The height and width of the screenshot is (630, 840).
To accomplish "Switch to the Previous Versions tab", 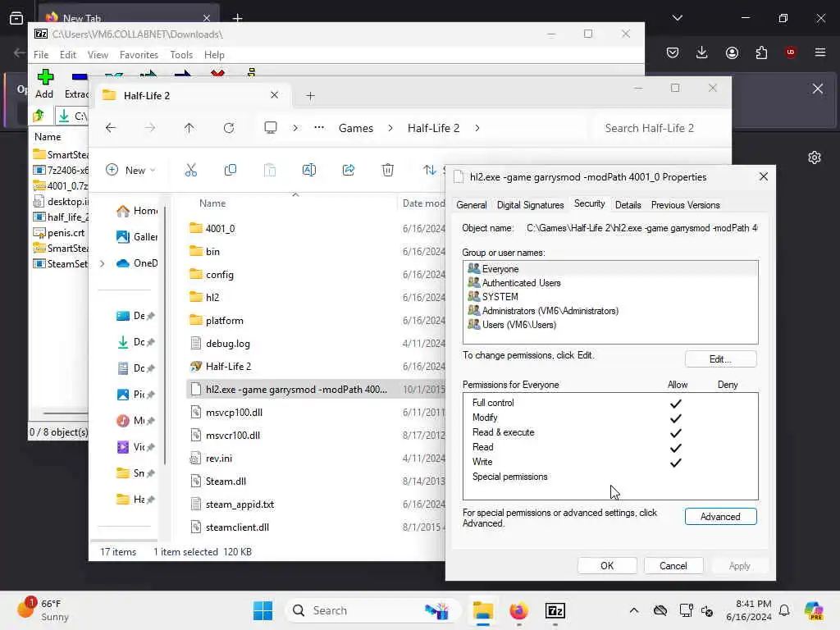I will [x=685, y=205].
